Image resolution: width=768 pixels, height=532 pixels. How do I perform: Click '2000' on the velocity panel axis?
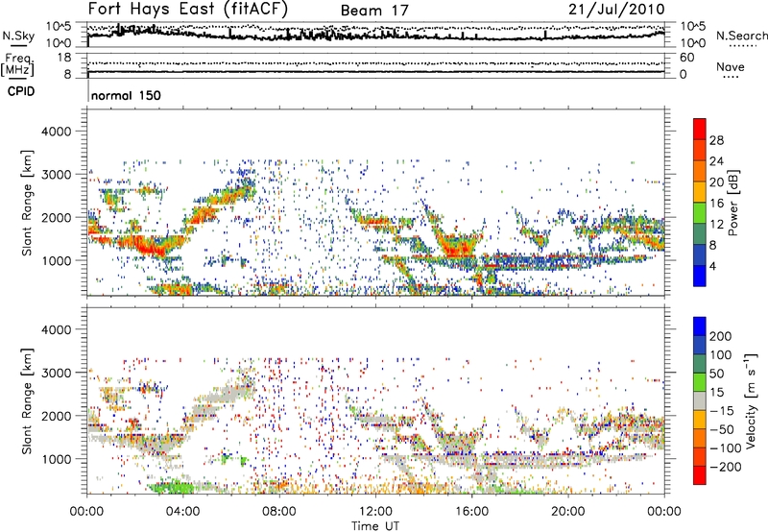point(57,416)
